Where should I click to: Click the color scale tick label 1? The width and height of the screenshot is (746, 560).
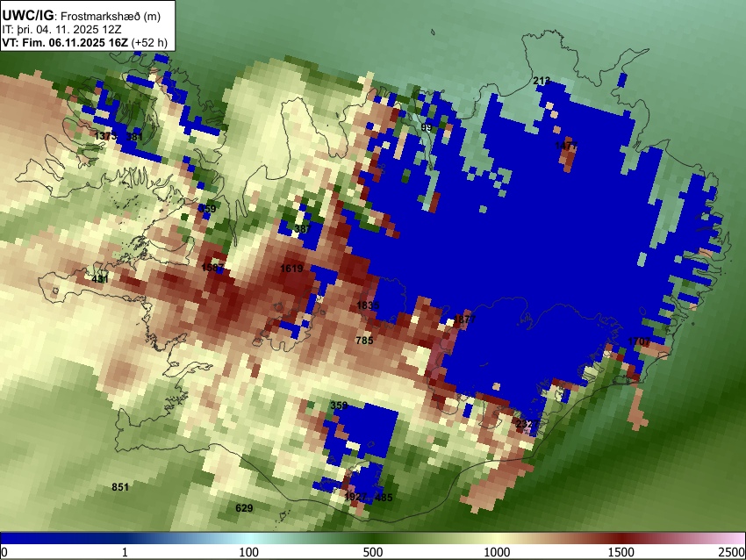[x=125, y=552]
